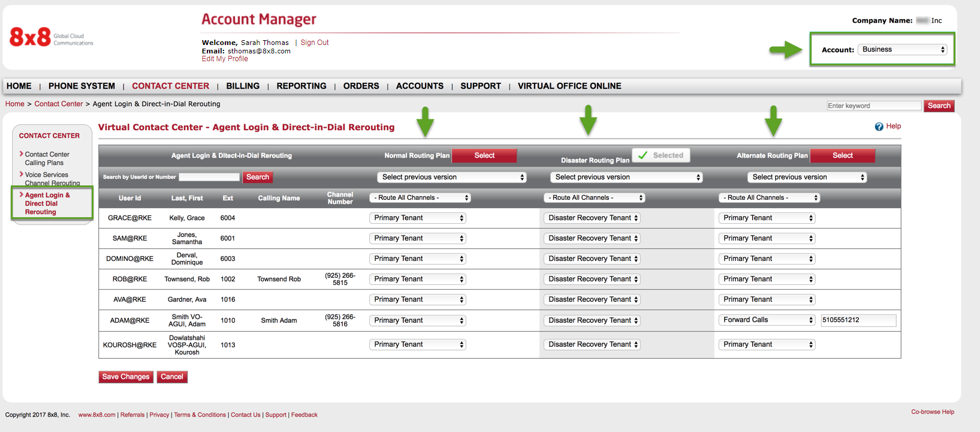Click the Disaster Routing Plan Selected button

pyautogui.click(x=661, y=155)
